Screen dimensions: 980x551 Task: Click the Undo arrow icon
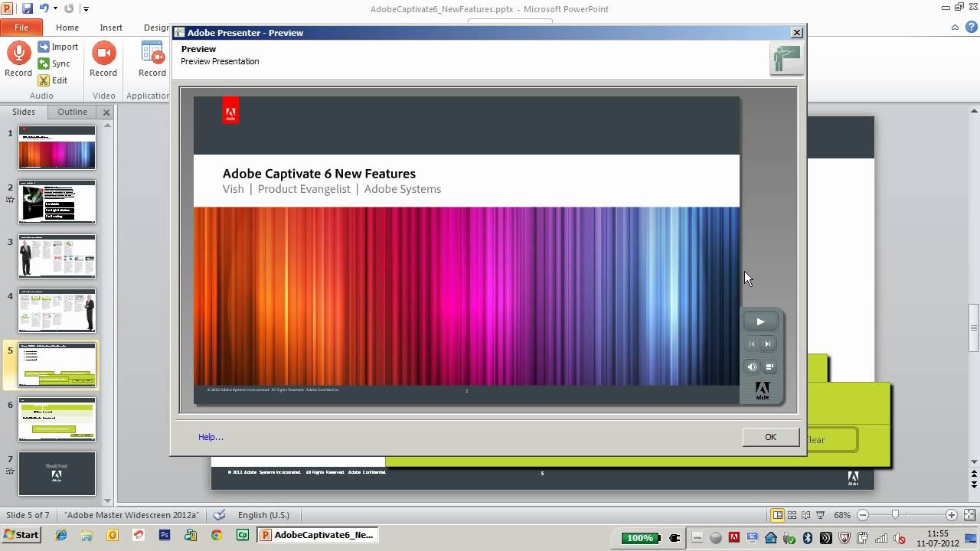tap(44, 8)
